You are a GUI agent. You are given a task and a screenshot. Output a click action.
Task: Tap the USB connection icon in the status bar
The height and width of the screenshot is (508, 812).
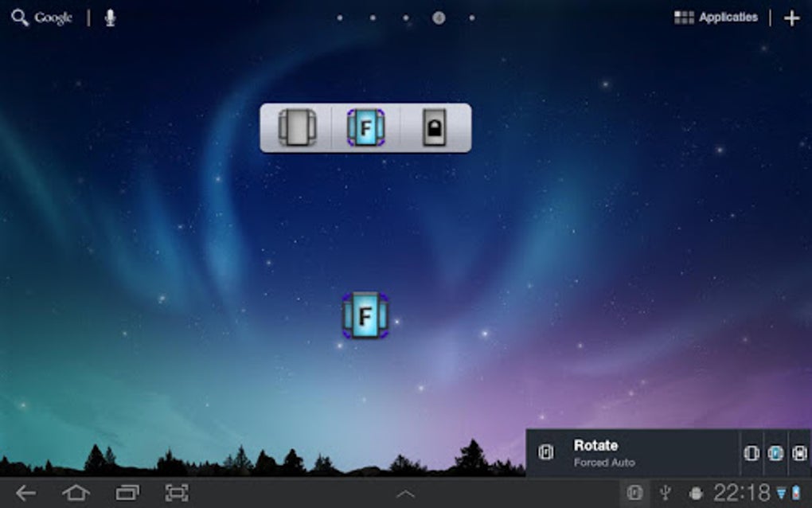tap(667, 492)
